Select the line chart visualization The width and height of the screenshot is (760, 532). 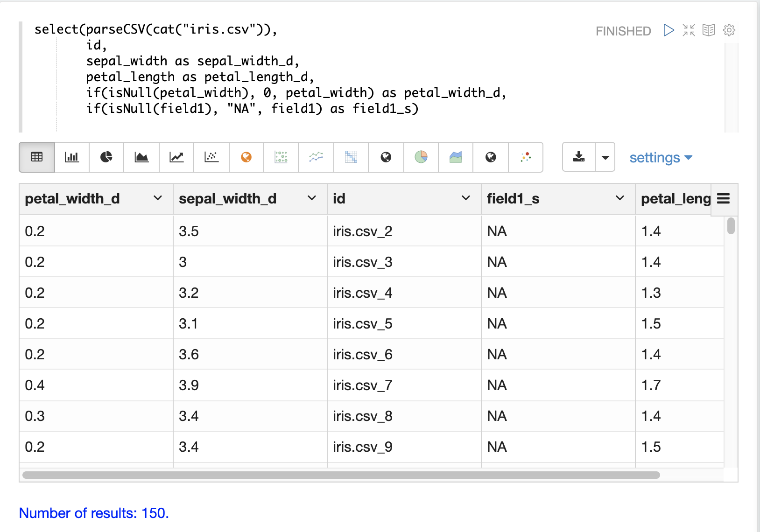176,157
